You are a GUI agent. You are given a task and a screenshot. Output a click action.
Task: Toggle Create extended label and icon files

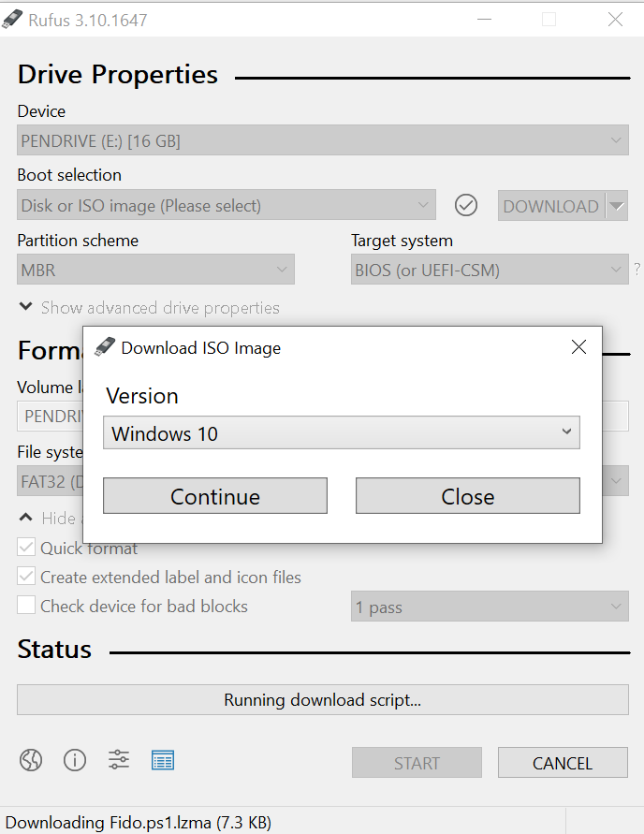point(26,577)
